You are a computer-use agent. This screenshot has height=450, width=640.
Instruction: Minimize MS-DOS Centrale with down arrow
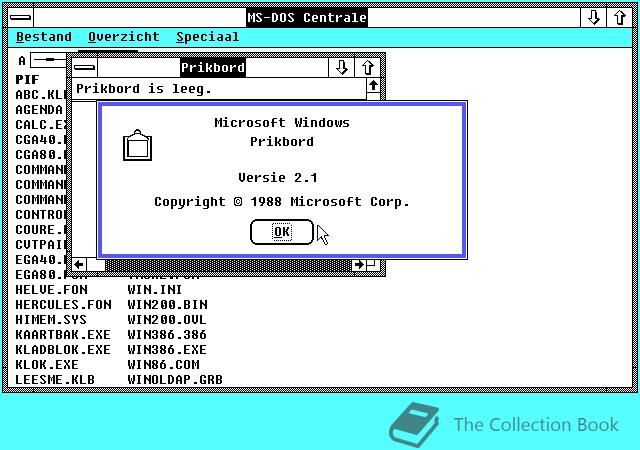[593, 18]
